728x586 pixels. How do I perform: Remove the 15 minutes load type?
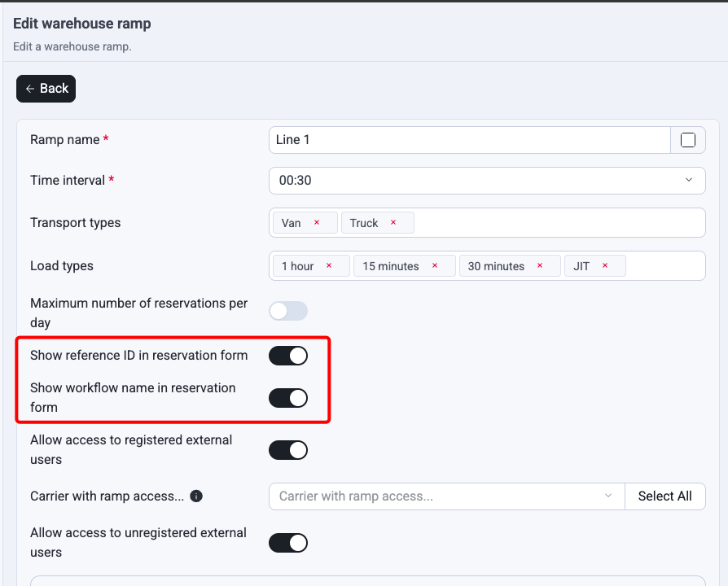pyautogui.click(x=435, y=266)
